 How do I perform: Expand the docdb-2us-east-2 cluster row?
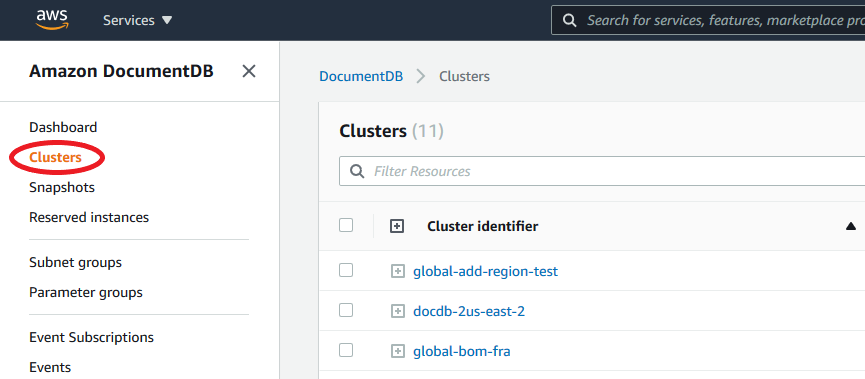398,312
